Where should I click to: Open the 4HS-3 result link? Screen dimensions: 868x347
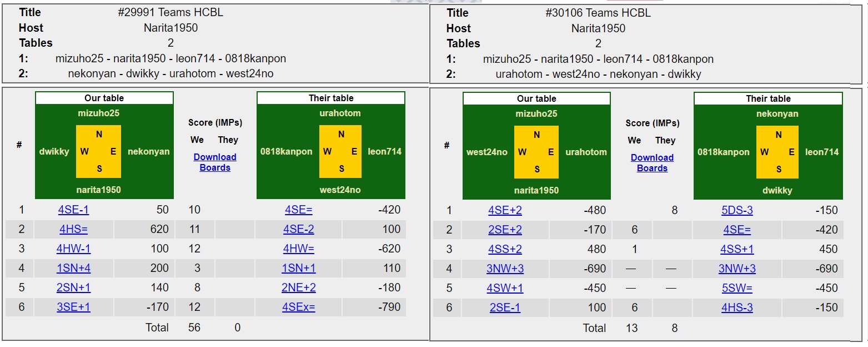(737, 308)
